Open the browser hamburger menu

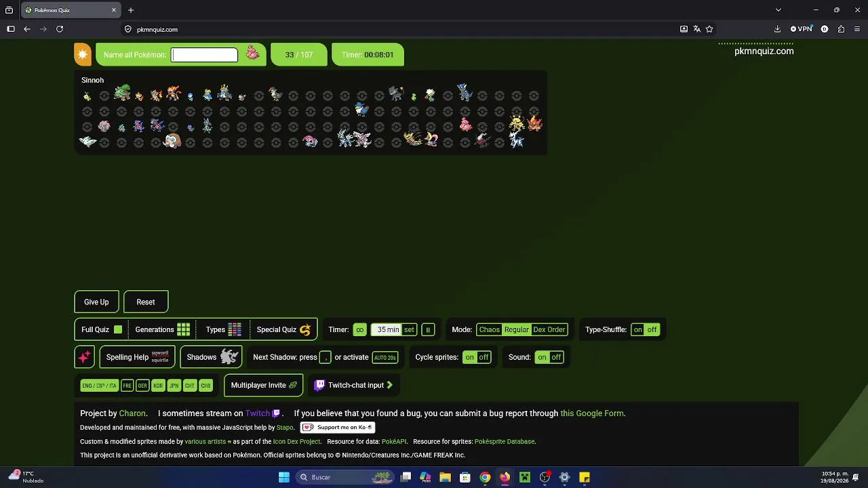click(857, 29)
